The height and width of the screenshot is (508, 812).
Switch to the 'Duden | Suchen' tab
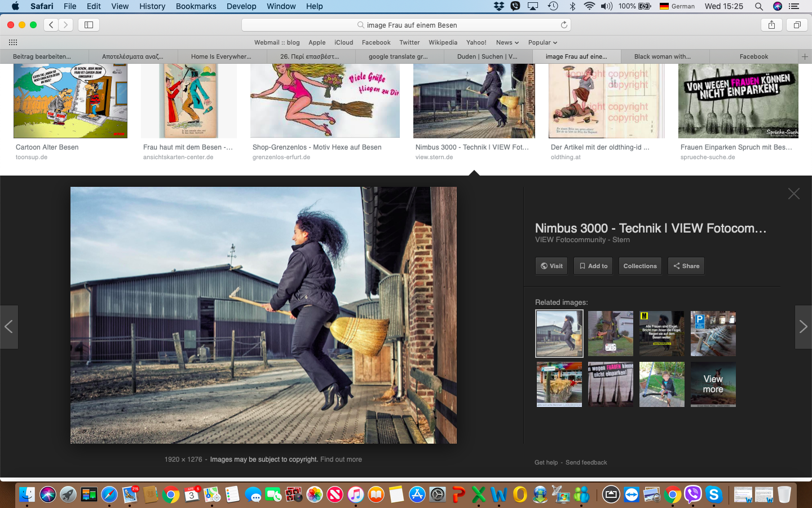tap(488, 56)
